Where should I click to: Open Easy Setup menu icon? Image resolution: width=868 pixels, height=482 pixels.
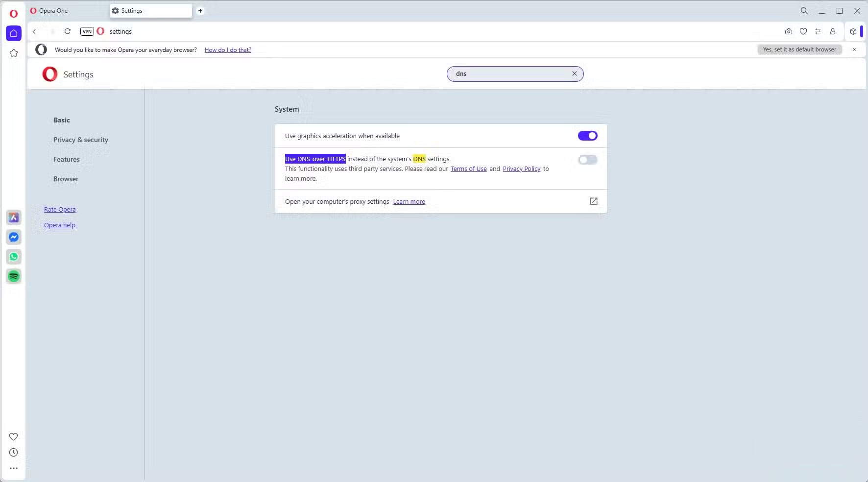coord(818,31)
